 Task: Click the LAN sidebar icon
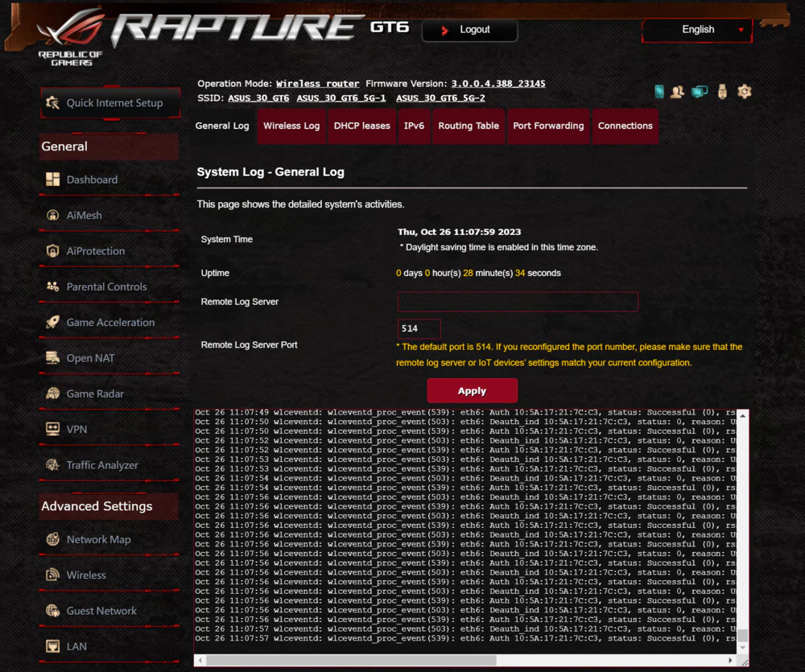pyautogui.click(x=52, y=645)
